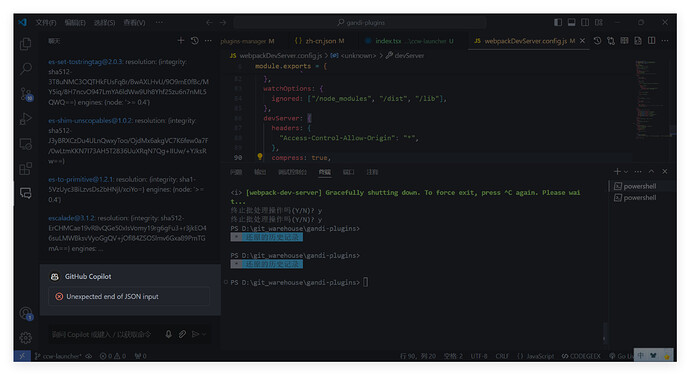Go back with navigation arrow
This screenshot has width=690, height=374.
[209, 22]
